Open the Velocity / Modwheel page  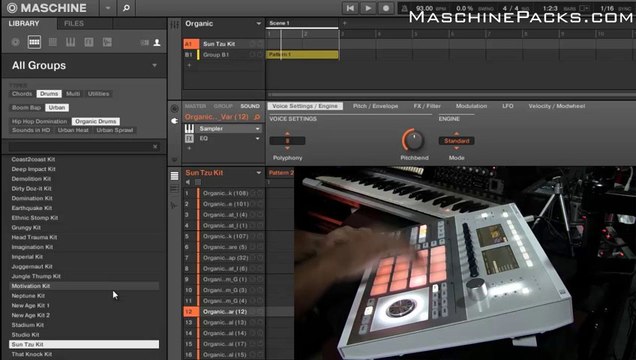click(x=556, y=106)
